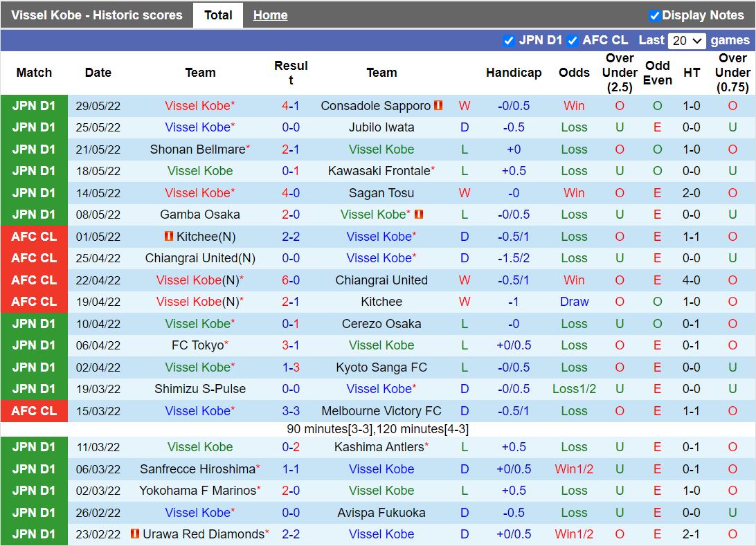Image resolution: width=756 pixels, height=546 pixels.
Task: Open Consadole Sapporo team link
Action: pos(376,106)
